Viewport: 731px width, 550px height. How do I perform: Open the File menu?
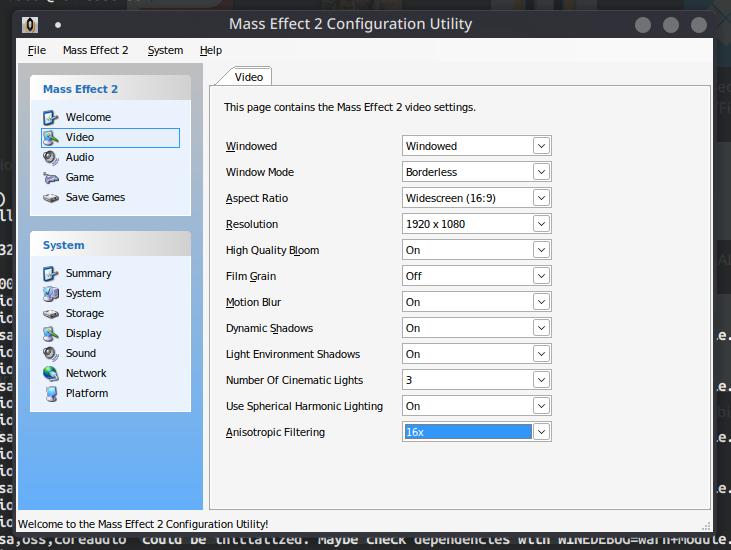pos(37,50)
